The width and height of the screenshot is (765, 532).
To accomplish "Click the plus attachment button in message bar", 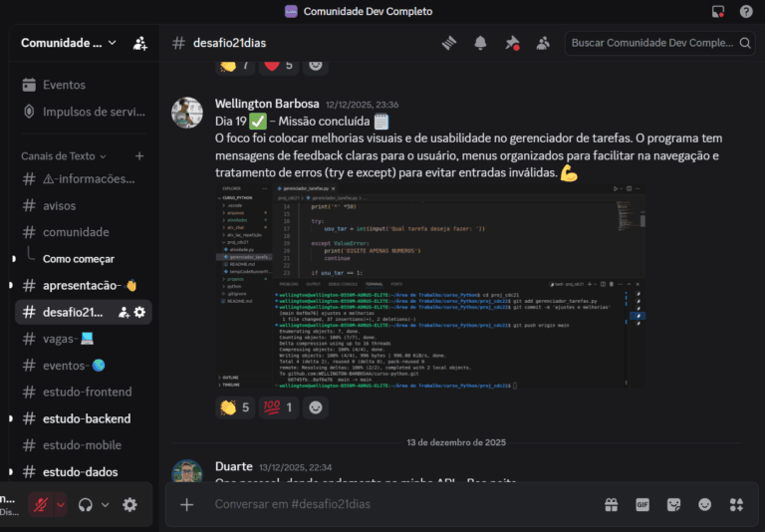I will [x=187, y=505].
